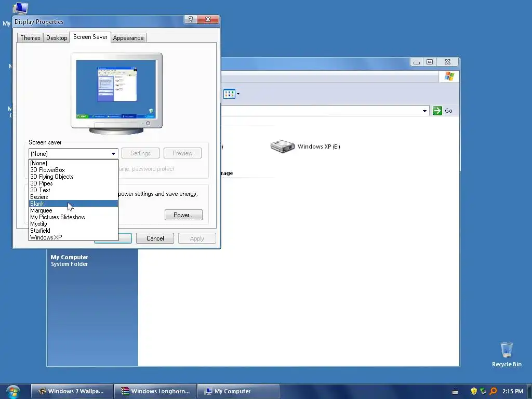This screenshot has height=399, width=532.
Task: Select 3D FlowerBox in screen saver list
Action: tap(73, 170)
